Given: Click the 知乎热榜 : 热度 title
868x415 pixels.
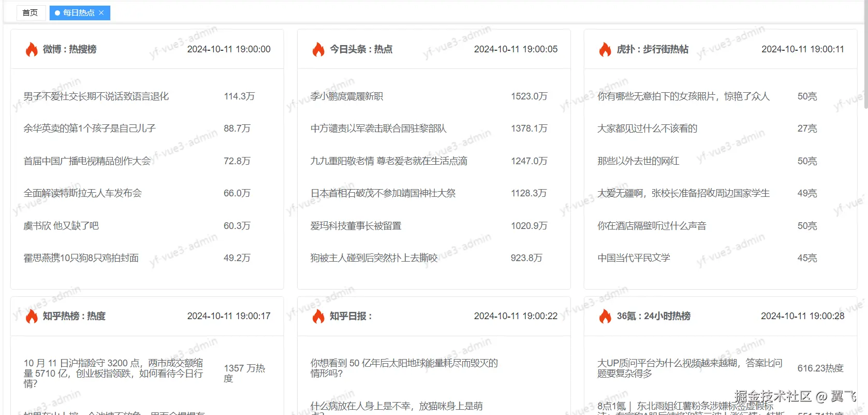Looking at the screenshot, I should coord(74,316).
